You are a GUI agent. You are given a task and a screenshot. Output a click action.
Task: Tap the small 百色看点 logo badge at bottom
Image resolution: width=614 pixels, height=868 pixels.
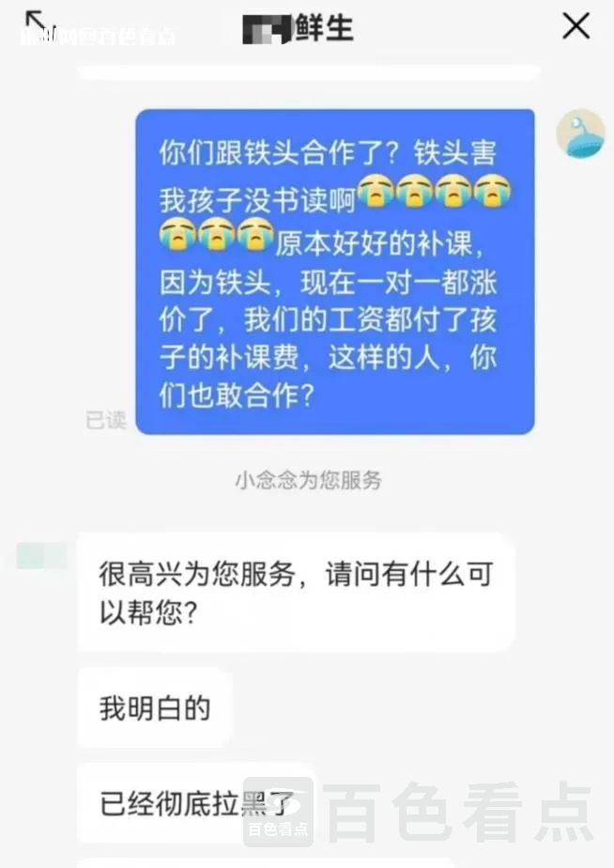click(278, 812)
